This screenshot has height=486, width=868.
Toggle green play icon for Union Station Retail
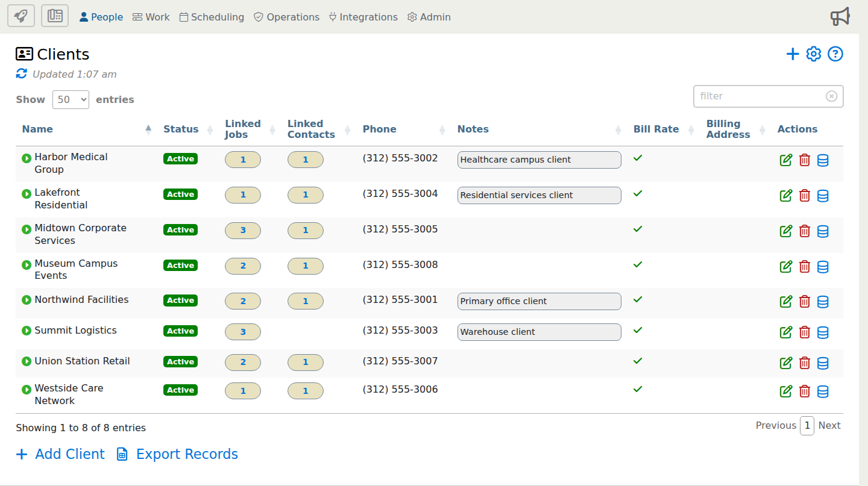coord(27,361)
